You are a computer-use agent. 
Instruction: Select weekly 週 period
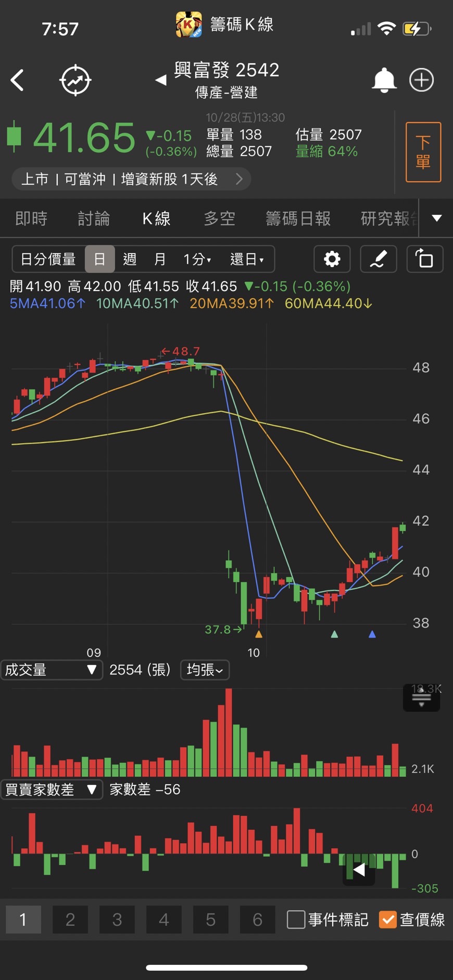(x=130, y=259)
